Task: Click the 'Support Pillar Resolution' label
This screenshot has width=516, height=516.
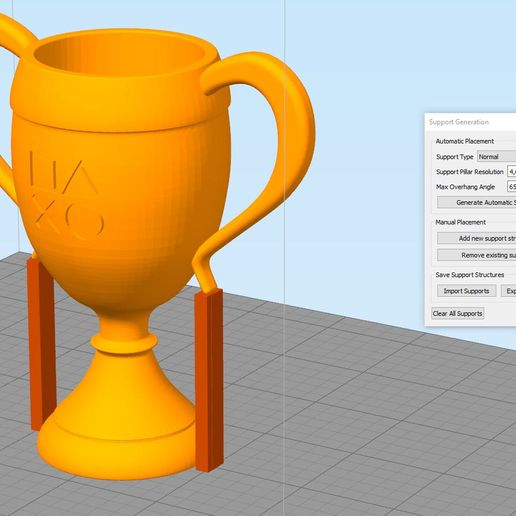Action: coord(470,172)
